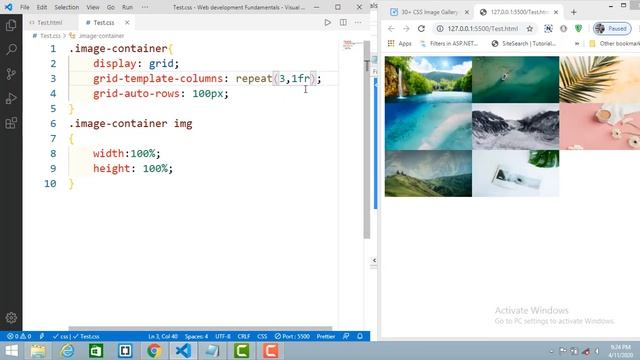Click the editor horizontal scrollbar
Screen dimensions: 640x360
(x=200, y=328)
